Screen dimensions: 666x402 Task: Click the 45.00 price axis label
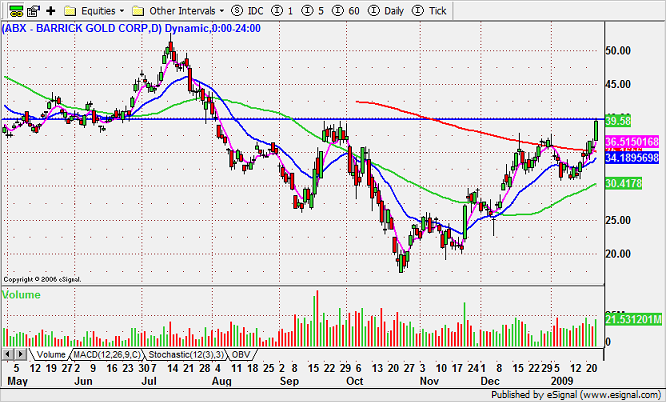618,84
